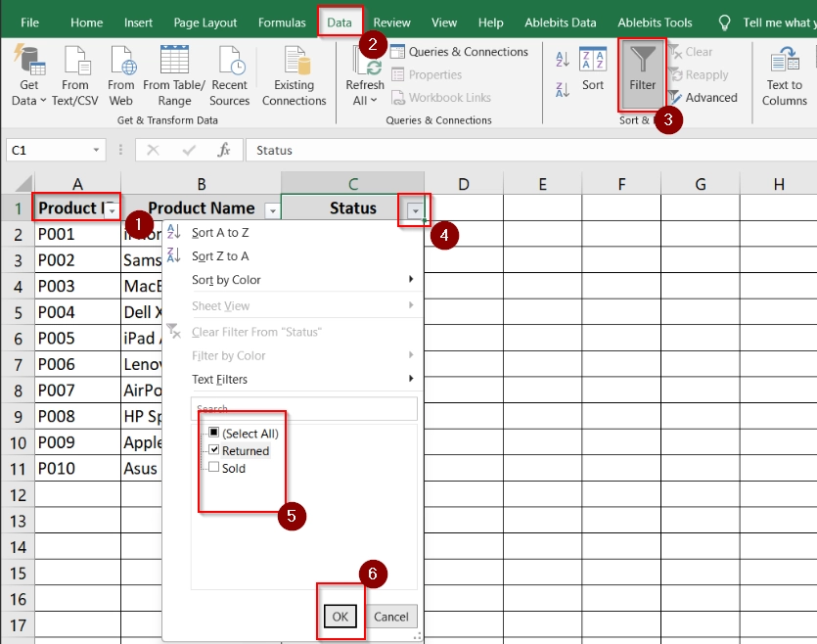This screenshot has height=644, width=817.
Task: Click Refresh All button
Action: tap(365, 75)
